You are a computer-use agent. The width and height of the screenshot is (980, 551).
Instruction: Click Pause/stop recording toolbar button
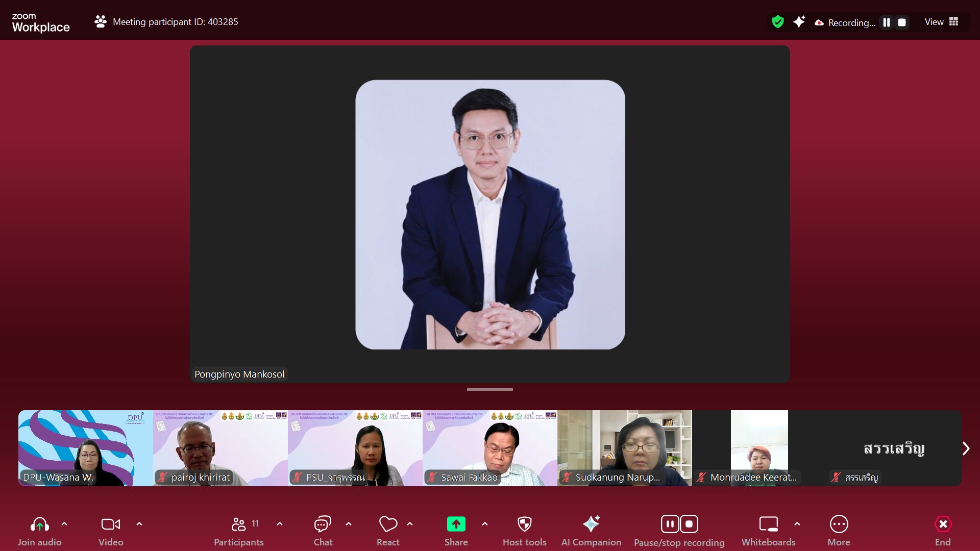tap(679, 524)
